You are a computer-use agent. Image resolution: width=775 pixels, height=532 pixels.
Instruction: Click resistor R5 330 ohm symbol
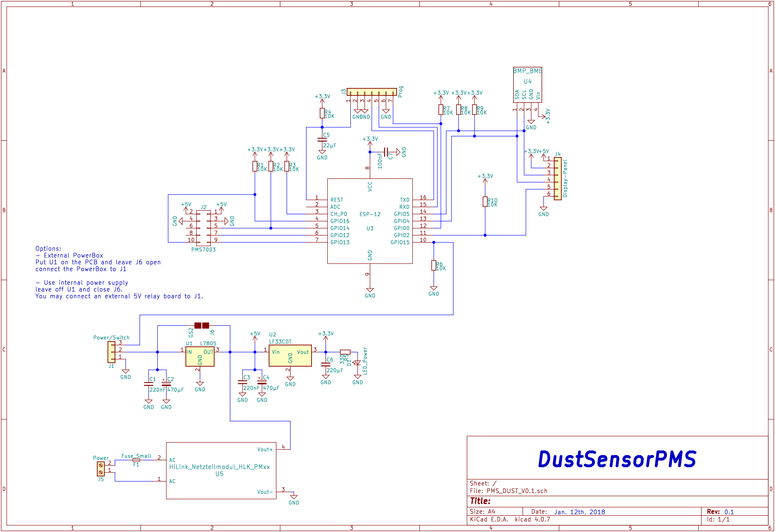tap(345, 352)
